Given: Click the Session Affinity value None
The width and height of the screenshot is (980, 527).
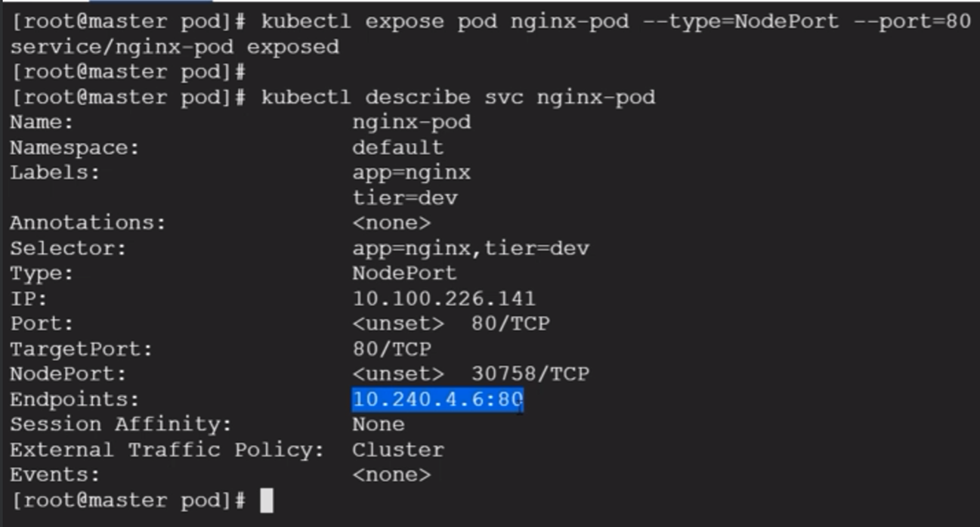Looking at the screenshot, I should point(378,424).
